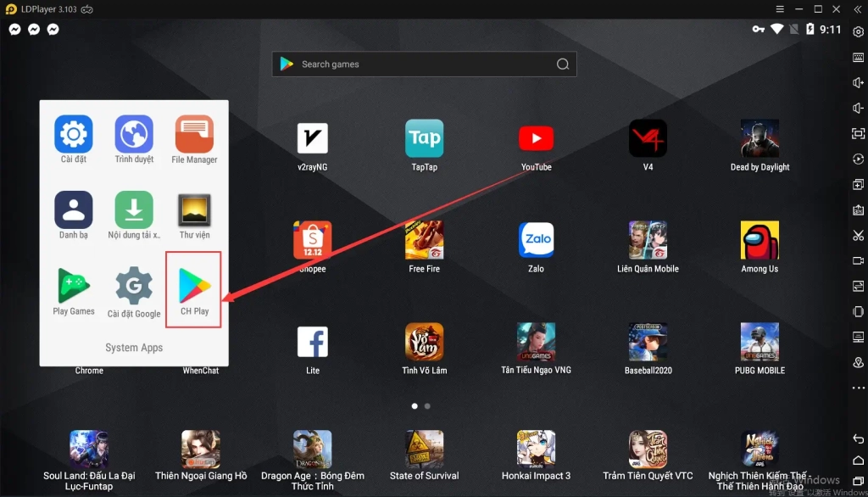Open more options three dots sidebar
Viewport: 868px width, 497px height.
click(858, 388)
